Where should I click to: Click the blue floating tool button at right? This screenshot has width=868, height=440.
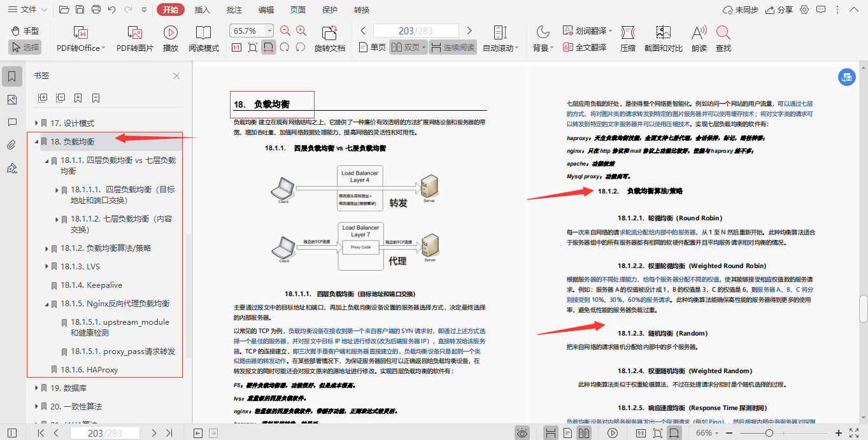coord(846,77)
